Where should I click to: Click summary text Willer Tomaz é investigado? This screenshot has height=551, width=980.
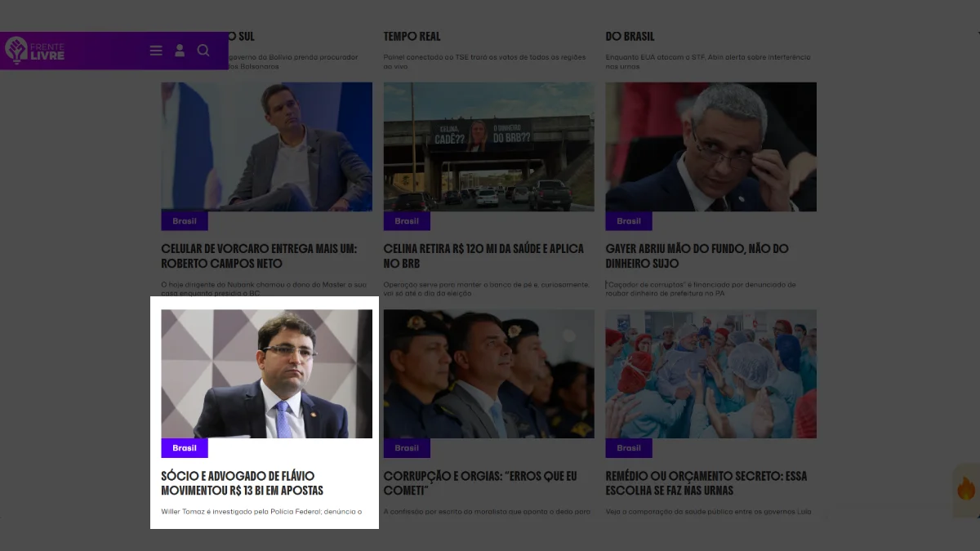(x=261, y=512)
